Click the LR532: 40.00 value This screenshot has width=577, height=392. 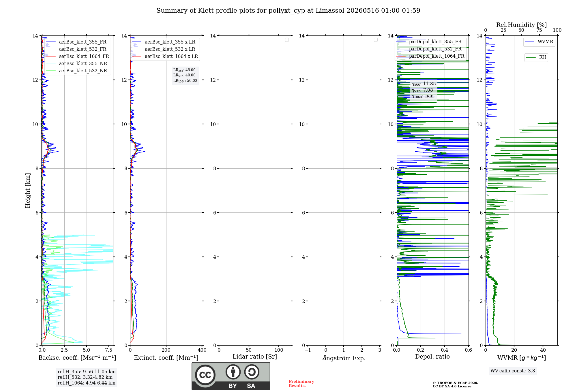coord(184,75)
